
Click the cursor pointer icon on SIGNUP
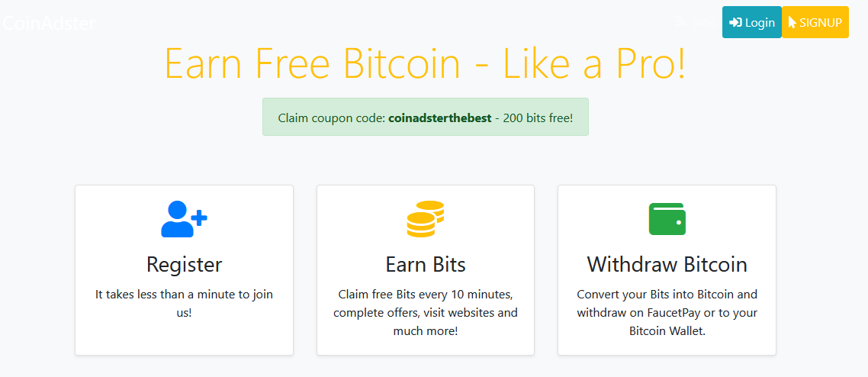(x=792, y=23)
